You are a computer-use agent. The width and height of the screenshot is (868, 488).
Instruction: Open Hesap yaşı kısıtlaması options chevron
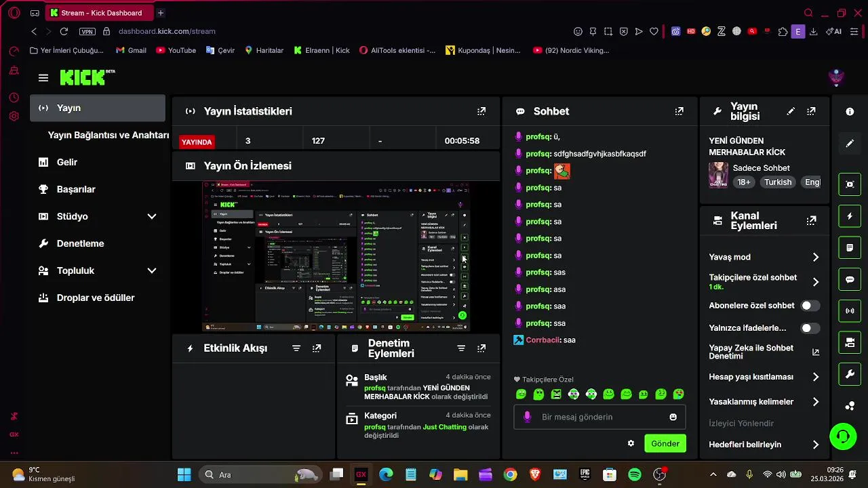pos(815,377)
